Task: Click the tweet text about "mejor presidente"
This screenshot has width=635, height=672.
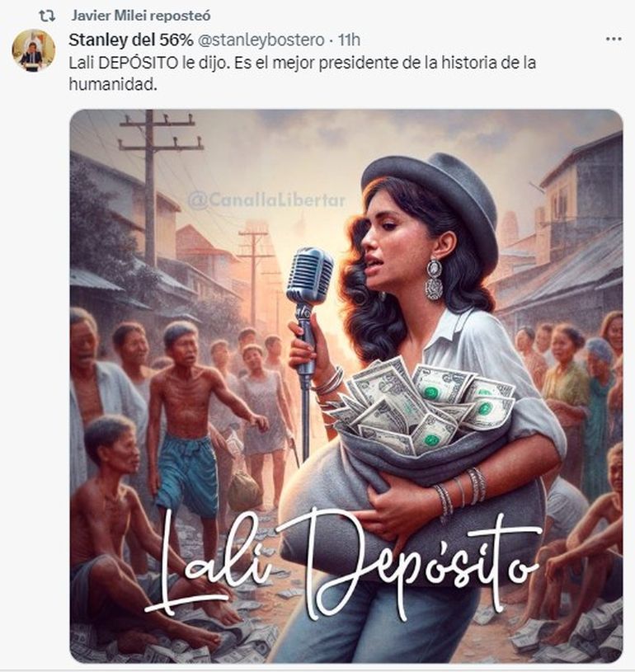Action: coord(303,73)
